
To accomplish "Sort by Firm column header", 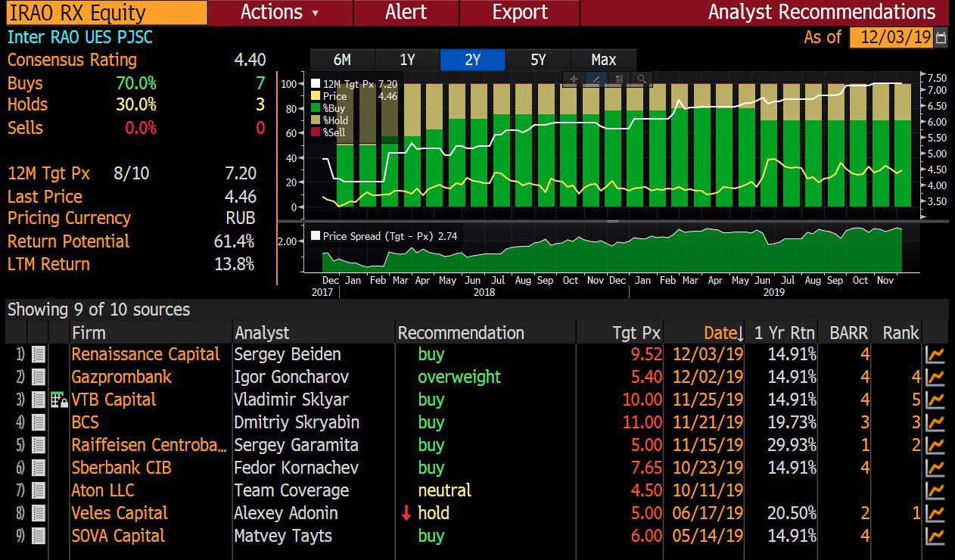I will (151, 333).
